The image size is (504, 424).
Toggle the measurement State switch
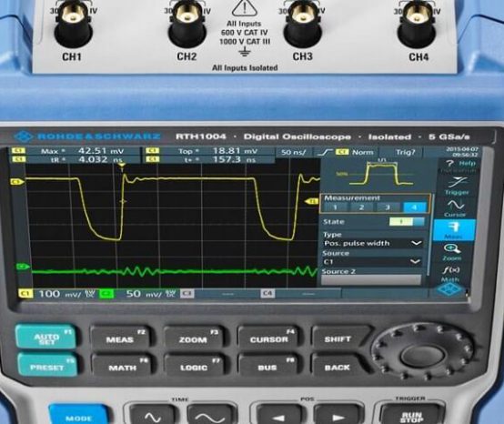[x=407, y=221]
